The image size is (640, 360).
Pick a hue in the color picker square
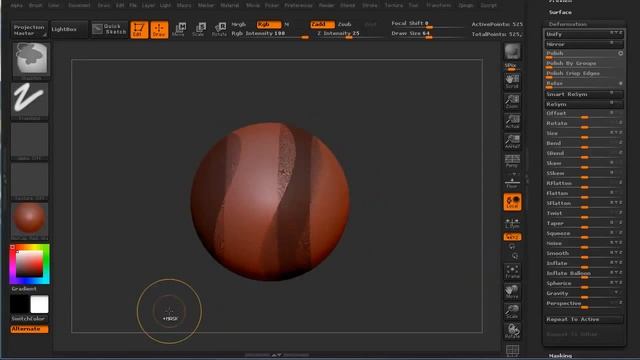click(29, 264)
